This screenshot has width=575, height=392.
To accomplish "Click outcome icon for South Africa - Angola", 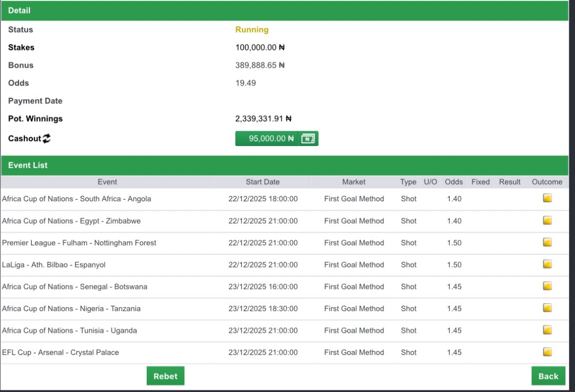I will (x=547, y=198).
